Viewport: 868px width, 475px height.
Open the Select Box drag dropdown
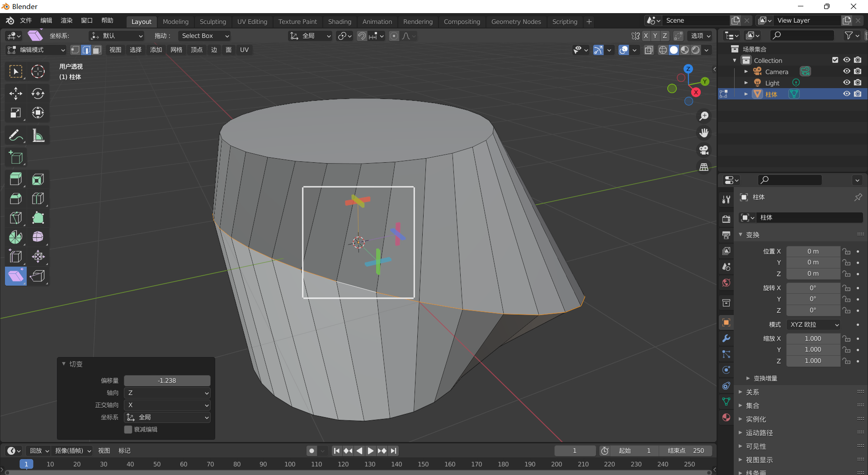tap(205, 36)
